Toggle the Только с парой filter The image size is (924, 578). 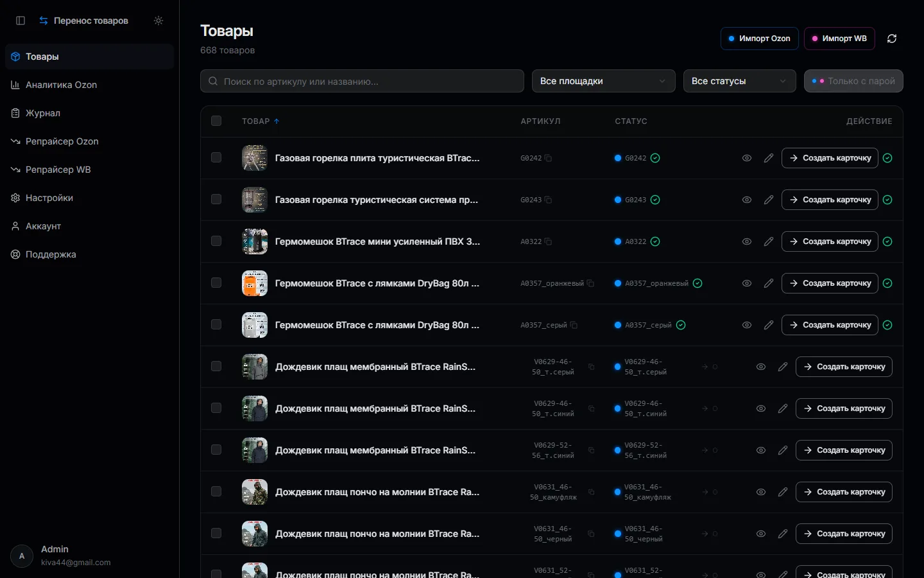(x=853, y=81)
